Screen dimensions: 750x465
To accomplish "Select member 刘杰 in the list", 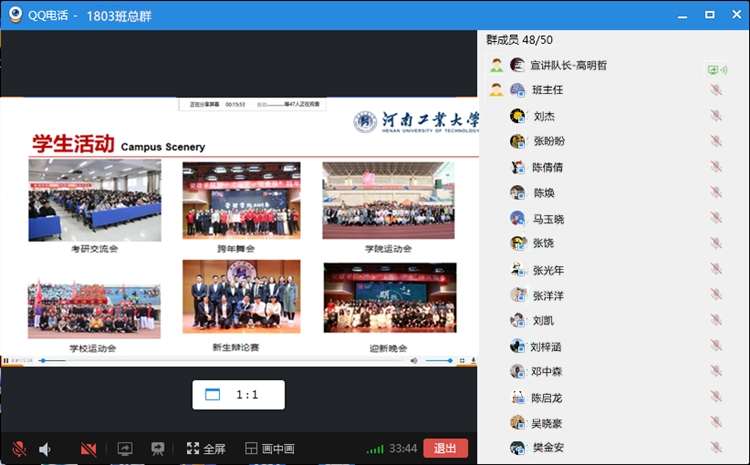I will (544, 116).
